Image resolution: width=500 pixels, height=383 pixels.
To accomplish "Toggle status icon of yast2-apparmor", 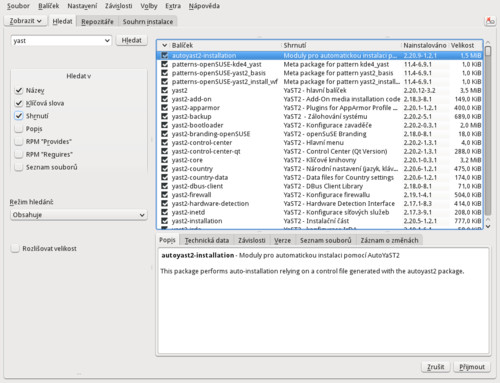I will (x=164, y=108).
